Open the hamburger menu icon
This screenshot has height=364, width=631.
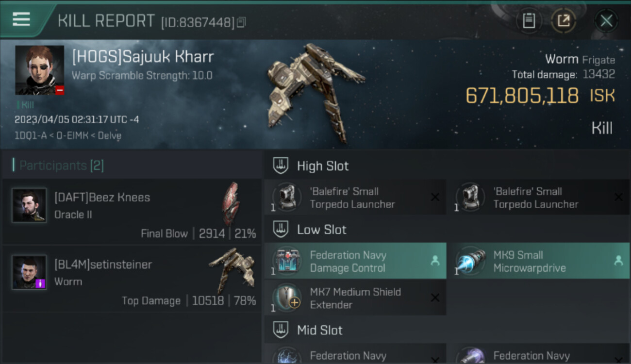coord(21,19)
